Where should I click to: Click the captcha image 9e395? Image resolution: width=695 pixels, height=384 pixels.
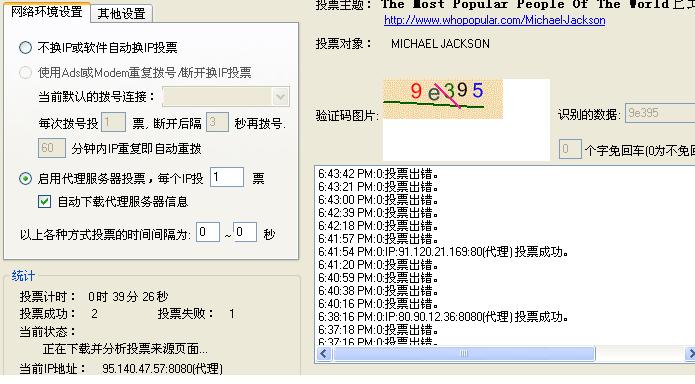[442, 99]
